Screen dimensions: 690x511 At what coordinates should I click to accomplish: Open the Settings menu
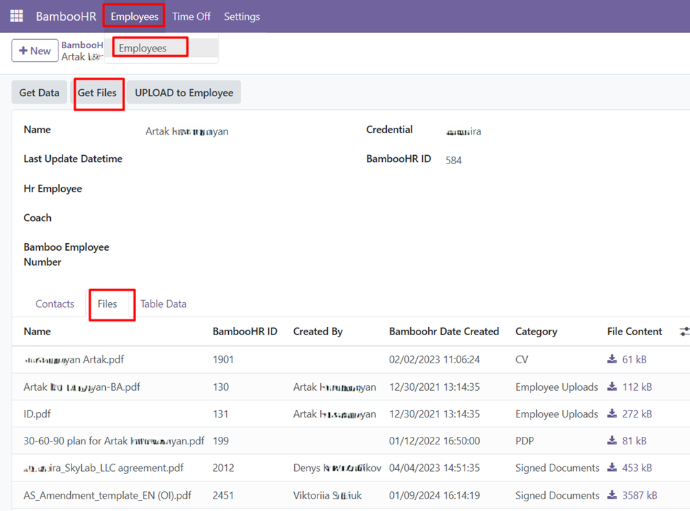coord(242,17)
